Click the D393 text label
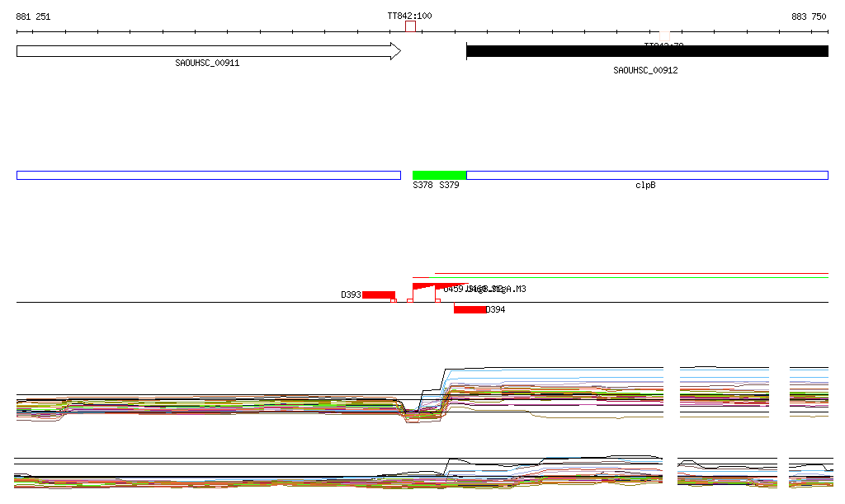The image size is (845, 504). coord(351,294)
